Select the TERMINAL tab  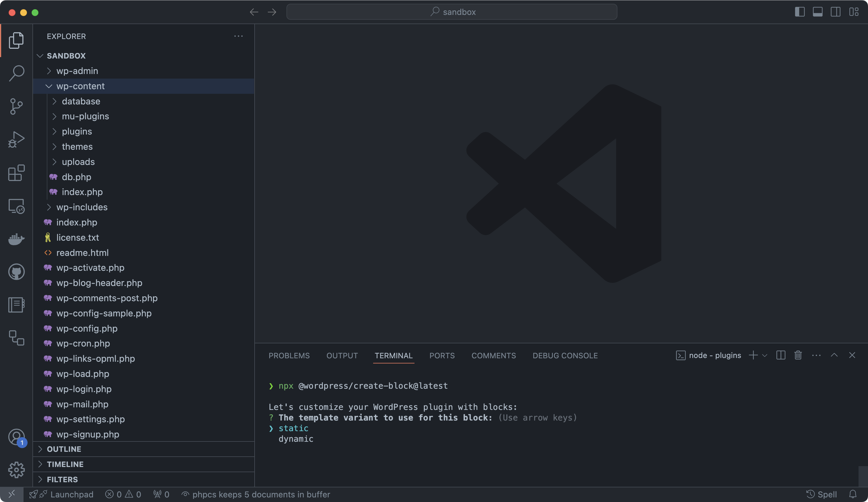393,356
